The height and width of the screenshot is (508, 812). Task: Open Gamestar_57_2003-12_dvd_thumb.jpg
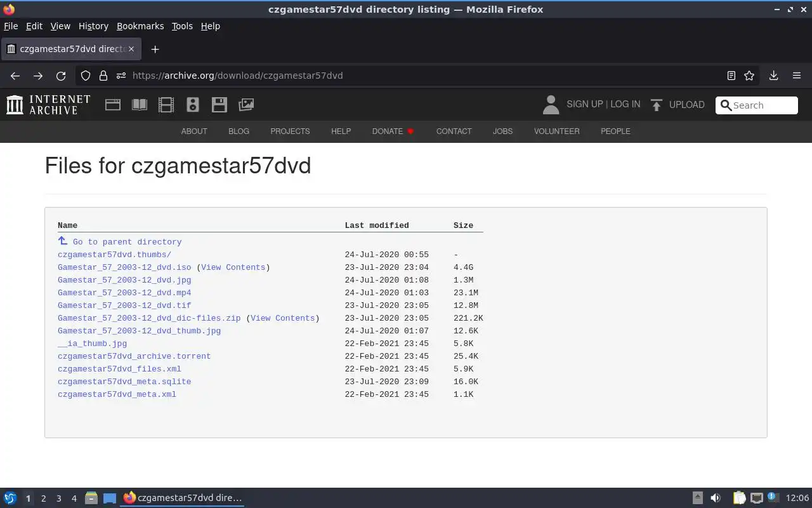tap(139, 331)
